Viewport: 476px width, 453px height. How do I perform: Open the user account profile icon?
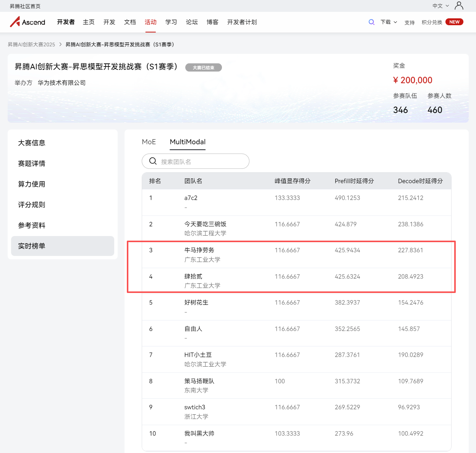[x=459, y=6]
